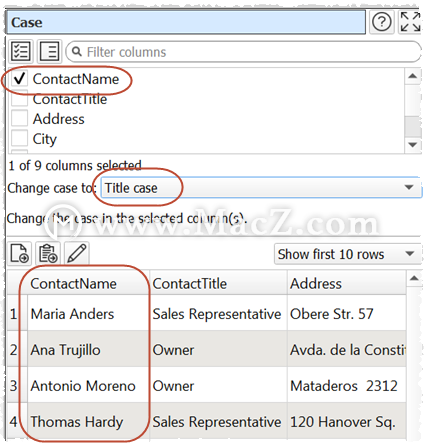
Task: Select the Thomas Hardy cell
Action: 88,421
